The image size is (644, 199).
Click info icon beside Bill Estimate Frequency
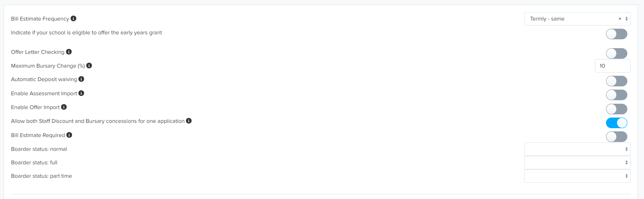73,18
